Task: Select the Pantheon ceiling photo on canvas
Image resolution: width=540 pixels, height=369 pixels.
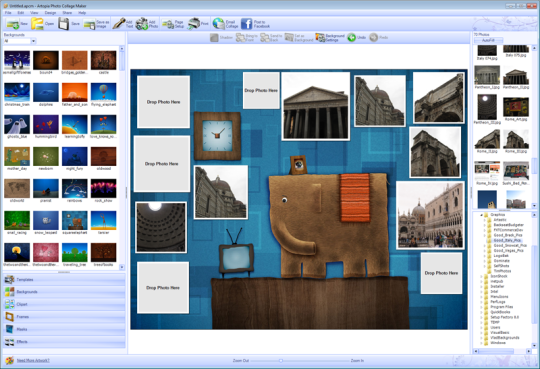Action: coord(161,227)
